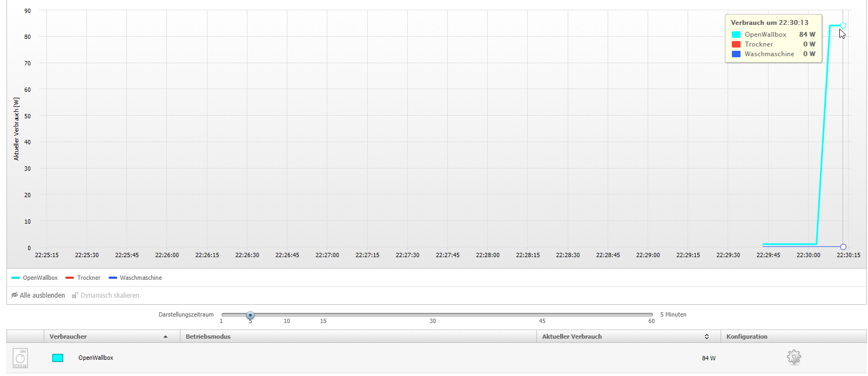868x376 pixels.
Task: Enable Dynamisch skalieren option
Action: [x=105, y=295]
